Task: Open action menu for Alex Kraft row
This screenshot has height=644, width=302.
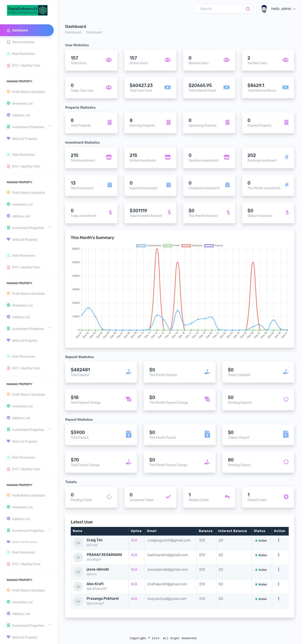Action: tap(278, 584)
